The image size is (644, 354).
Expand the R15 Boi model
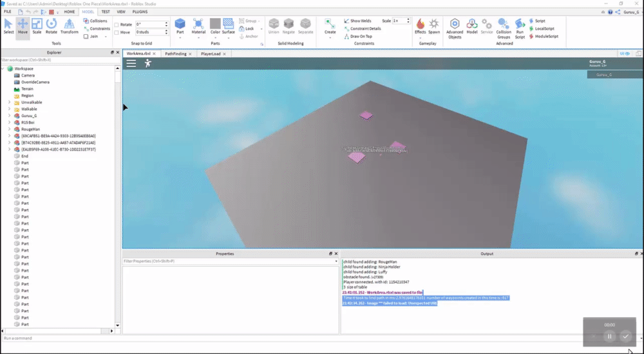coord(10,122)
